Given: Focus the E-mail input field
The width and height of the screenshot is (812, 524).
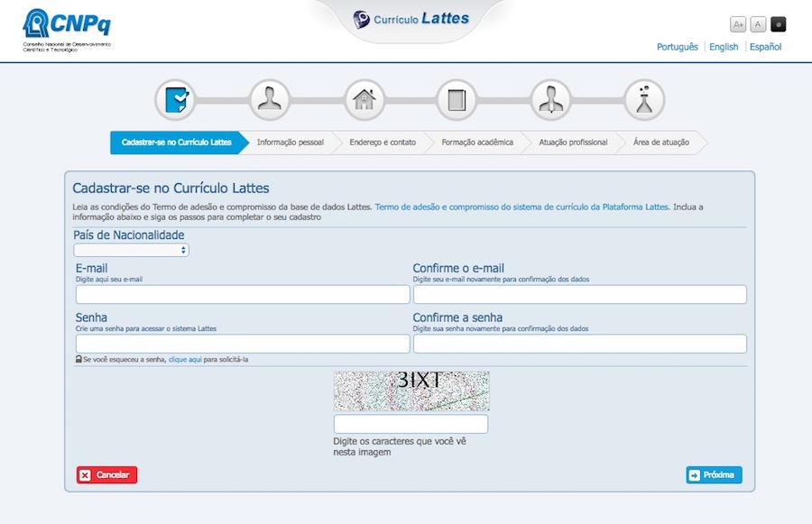Looking at the screenshot, I should (243, 294).
